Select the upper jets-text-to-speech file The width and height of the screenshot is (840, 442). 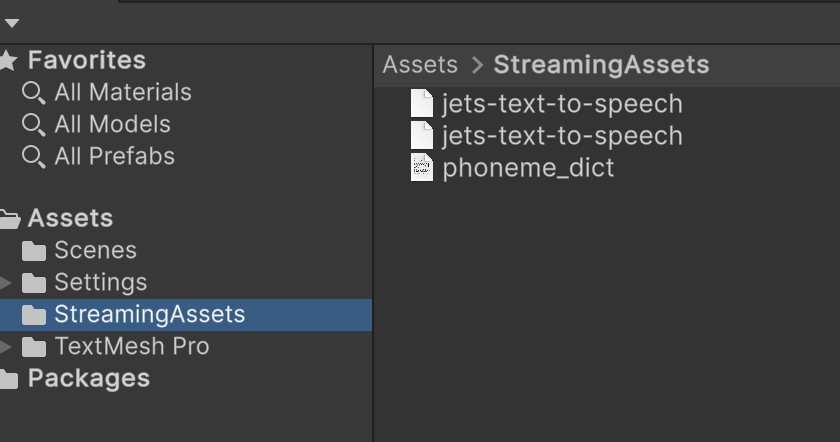tap(562, 104)
